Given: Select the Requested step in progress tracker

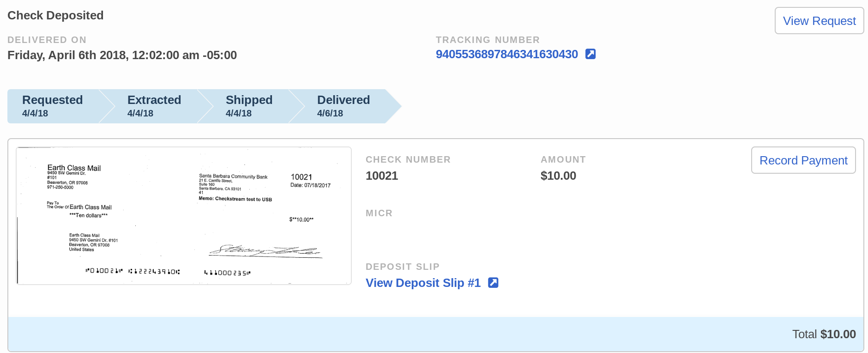Looking at the screenshot, I should [53, 106].
